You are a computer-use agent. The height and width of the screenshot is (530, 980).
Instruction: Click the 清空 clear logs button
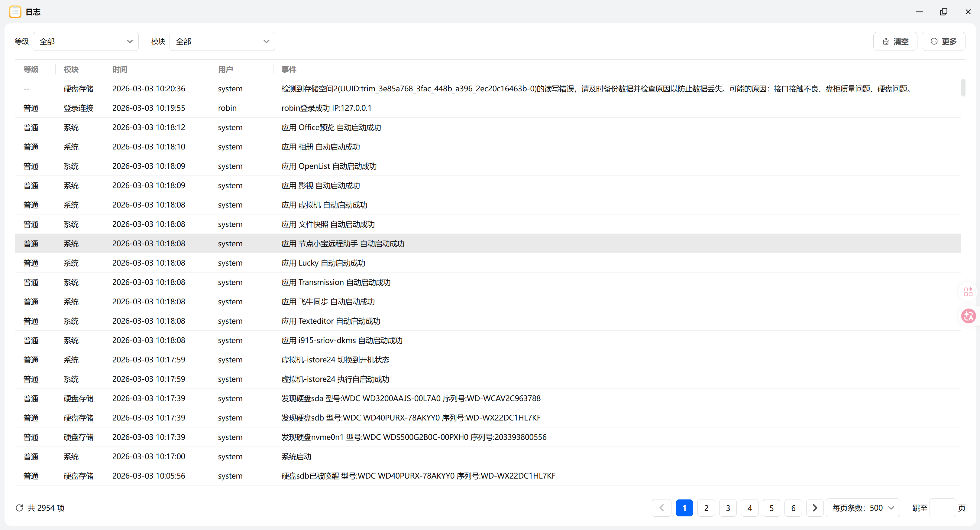pyautogui.click(x=895, y=41)
